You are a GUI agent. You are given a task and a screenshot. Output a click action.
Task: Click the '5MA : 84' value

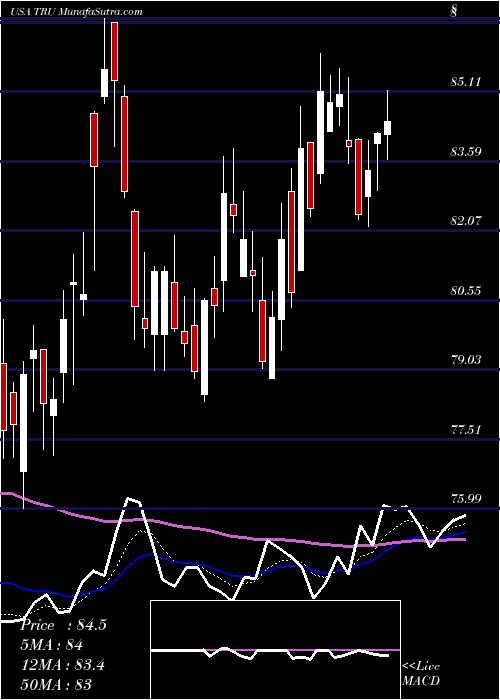(x=52, y=645)
